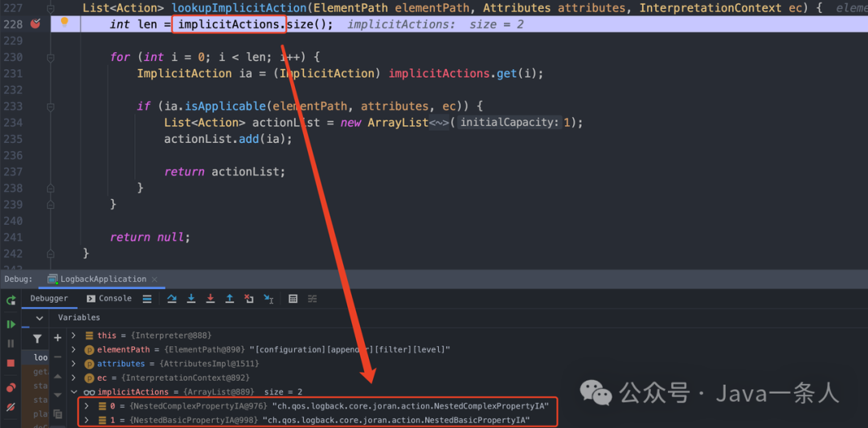Click the Step Out icon

pos(230,299)
